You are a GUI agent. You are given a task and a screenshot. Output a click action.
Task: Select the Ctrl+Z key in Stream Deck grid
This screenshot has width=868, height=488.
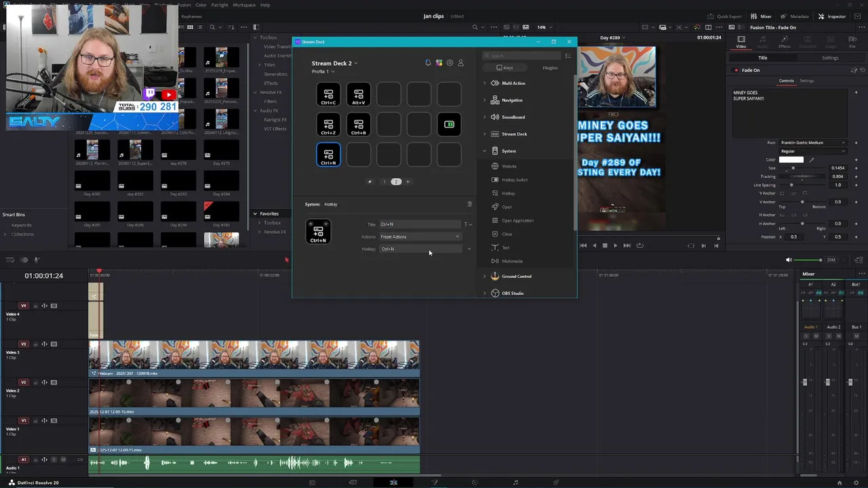click(x=328, y=125)
